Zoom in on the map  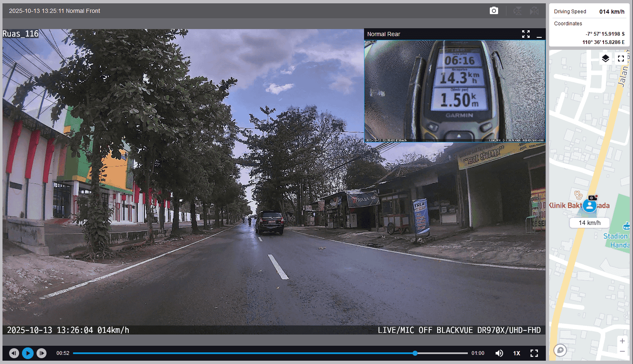(x=622, y=341)
